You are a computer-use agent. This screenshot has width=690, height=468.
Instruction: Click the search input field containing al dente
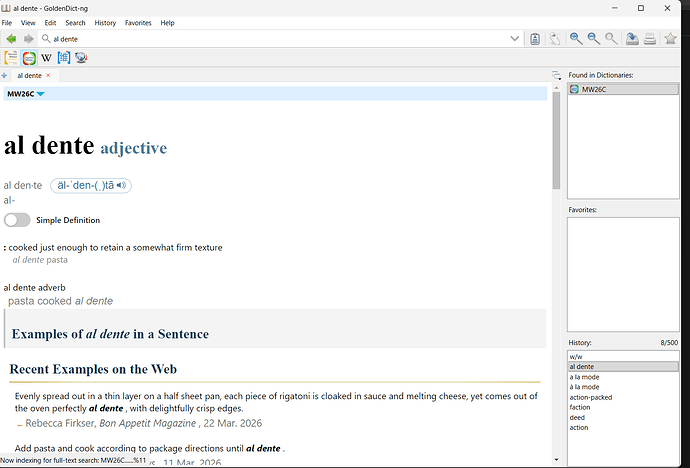click(x=279, y=39)
